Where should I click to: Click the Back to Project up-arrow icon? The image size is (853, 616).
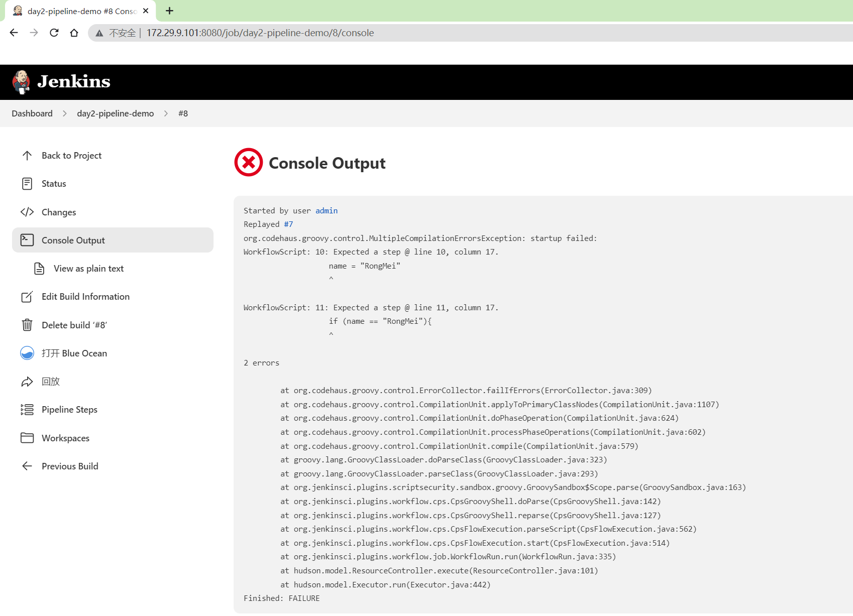pos(27,156)
